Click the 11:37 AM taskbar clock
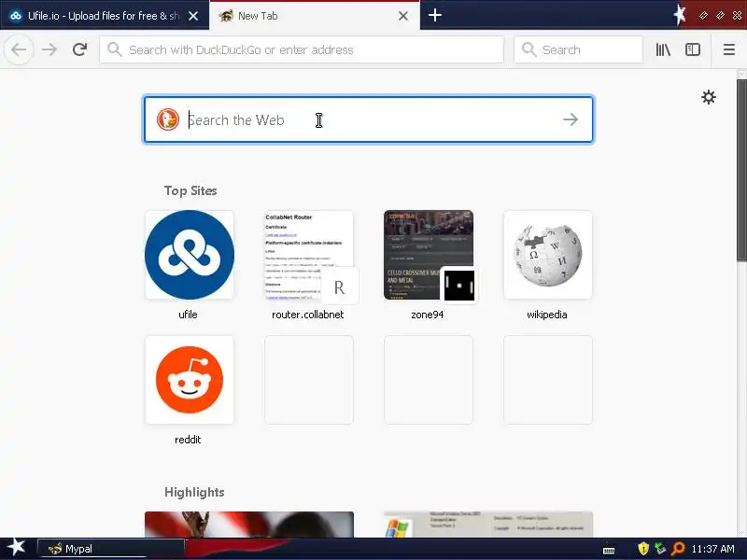 (712, 549)
